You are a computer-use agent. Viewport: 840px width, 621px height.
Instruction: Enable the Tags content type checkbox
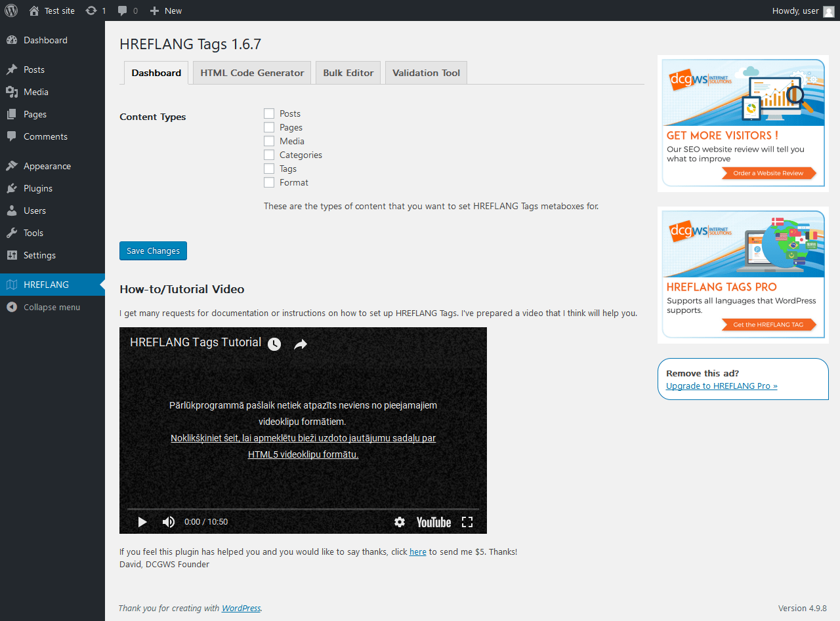point(269,169)
